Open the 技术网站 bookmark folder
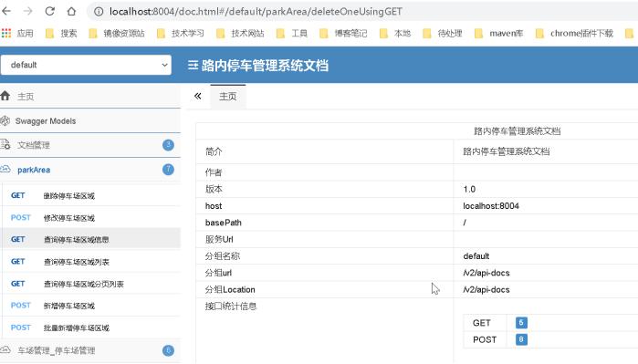This screenshot has width=638, height=364. point(240,34)
